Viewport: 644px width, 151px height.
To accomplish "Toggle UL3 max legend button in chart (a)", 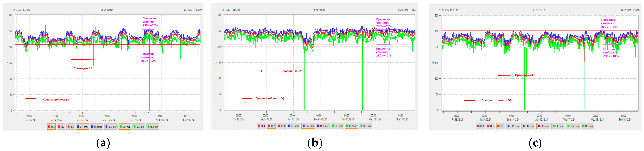I will tap(111, 127).
